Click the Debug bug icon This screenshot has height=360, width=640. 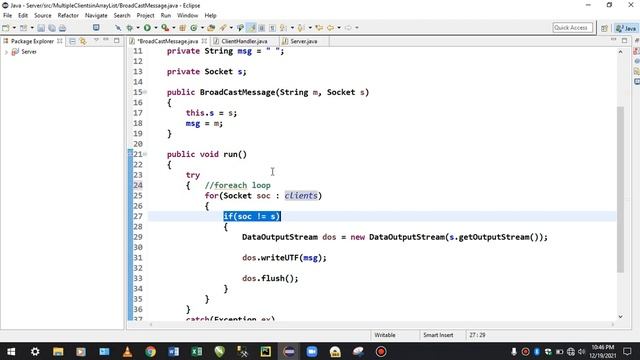(x=130, y=28)
